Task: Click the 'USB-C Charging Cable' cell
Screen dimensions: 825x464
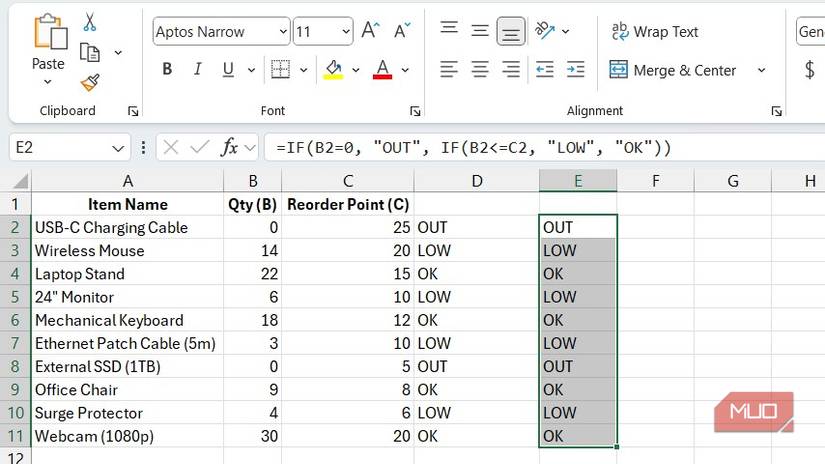Action: click(127, 227)
